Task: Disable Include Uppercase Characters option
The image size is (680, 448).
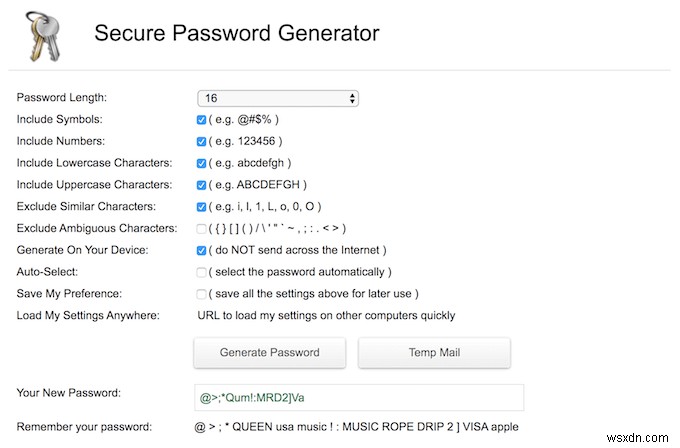Action: tap(202, 185)
